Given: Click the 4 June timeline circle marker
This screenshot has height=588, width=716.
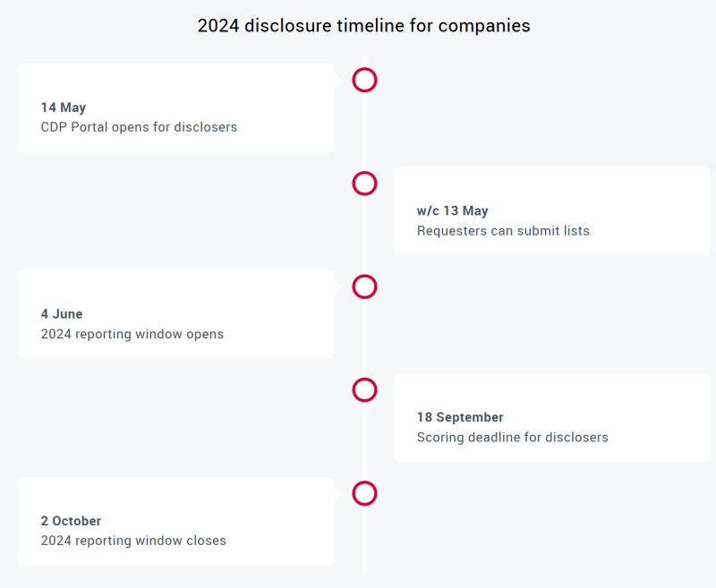Looking at the screenshot, I should click(x=364, y=286).
